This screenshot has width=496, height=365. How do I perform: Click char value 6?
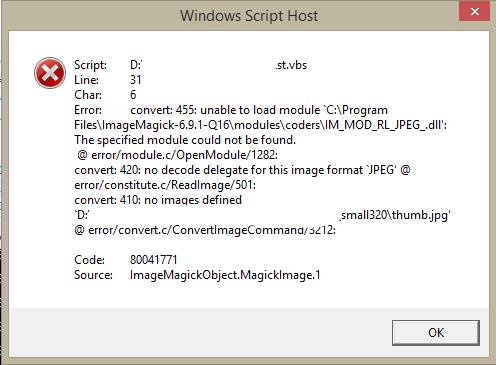[x=133, y=95]
